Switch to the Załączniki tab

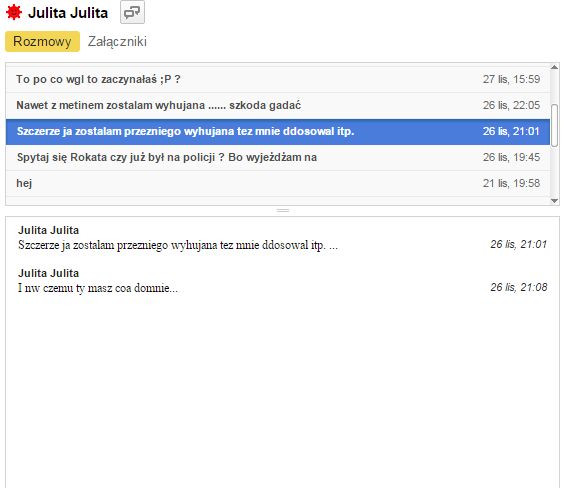pyautogui.click(x=117, y=41)
